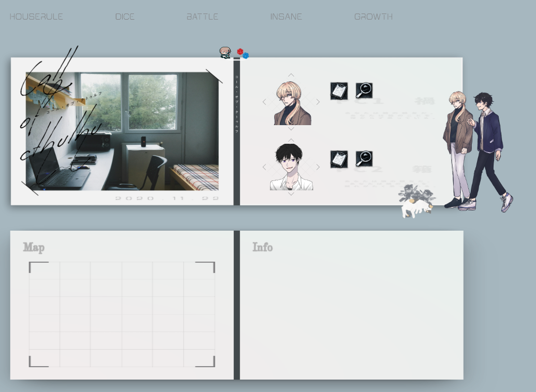This screenshot has width=536, height=392.
Task: Select the small chibi character token
Action: pos(225,52)
